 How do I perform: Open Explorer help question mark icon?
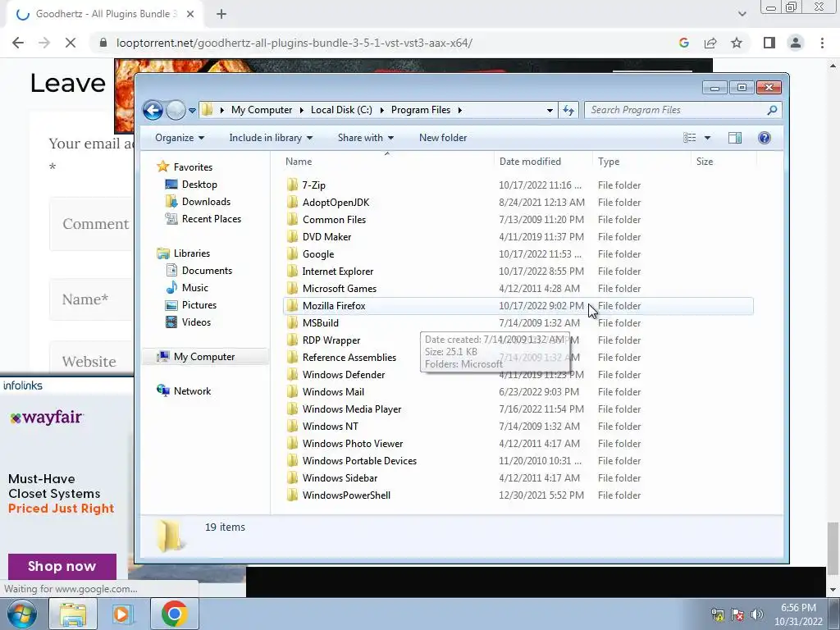tap(764, 138)
